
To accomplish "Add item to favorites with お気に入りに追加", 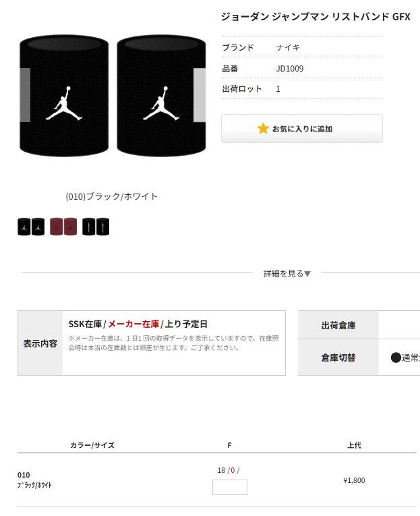I will (x=301, y=128).
